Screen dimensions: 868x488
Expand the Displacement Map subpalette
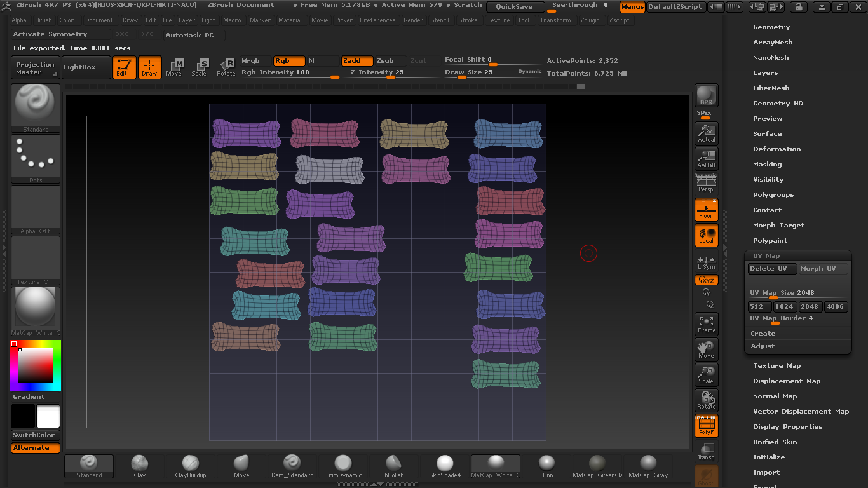[787, 381]
